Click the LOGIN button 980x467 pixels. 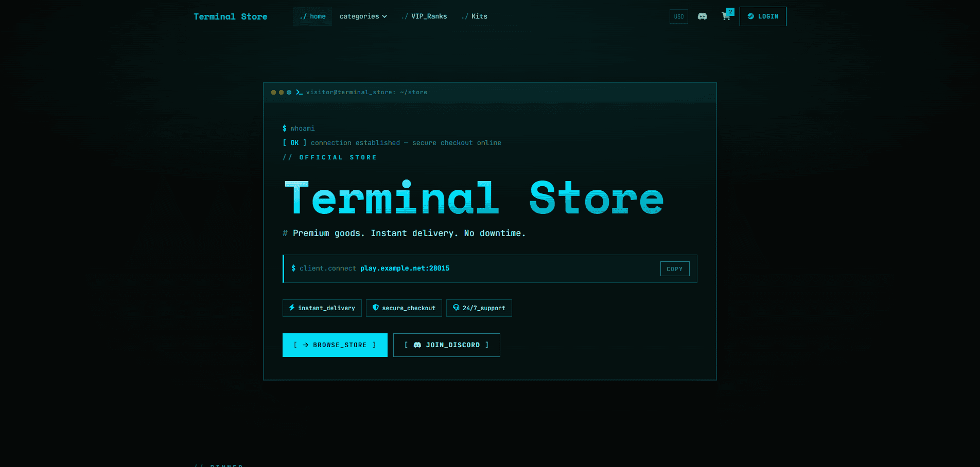[x=763, y=16]
